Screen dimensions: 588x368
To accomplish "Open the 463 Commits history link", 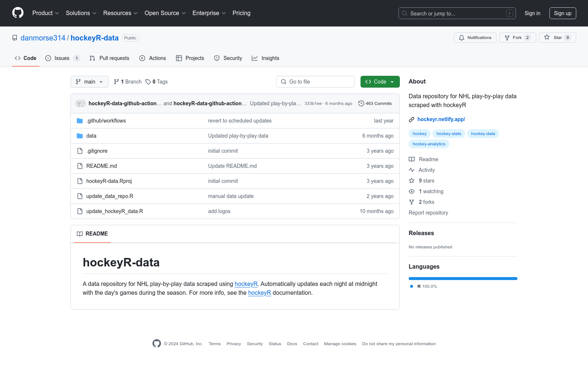I will point(375,103).
